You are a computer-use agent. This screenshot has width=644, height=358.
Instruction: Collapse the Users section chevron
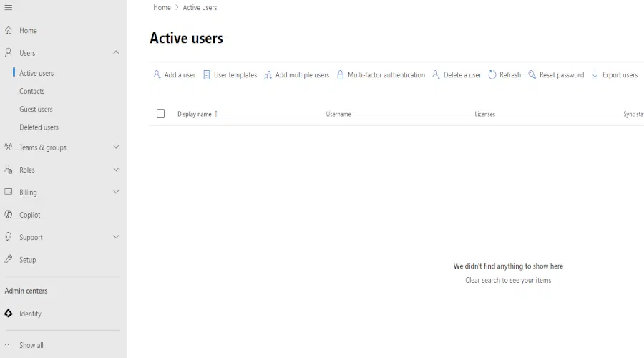coord(116,52)
